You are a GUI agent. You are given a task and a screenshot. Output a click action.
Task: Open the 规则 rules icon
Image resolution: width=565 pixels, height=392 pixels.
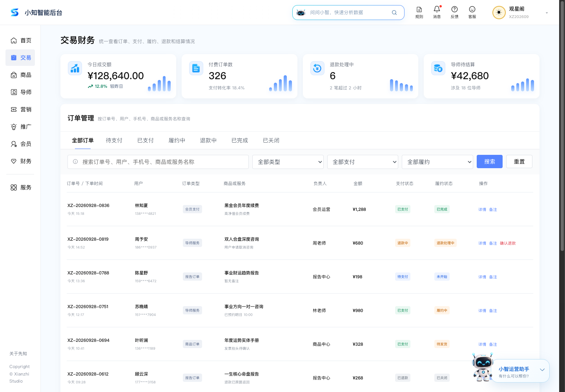(419, 12)
